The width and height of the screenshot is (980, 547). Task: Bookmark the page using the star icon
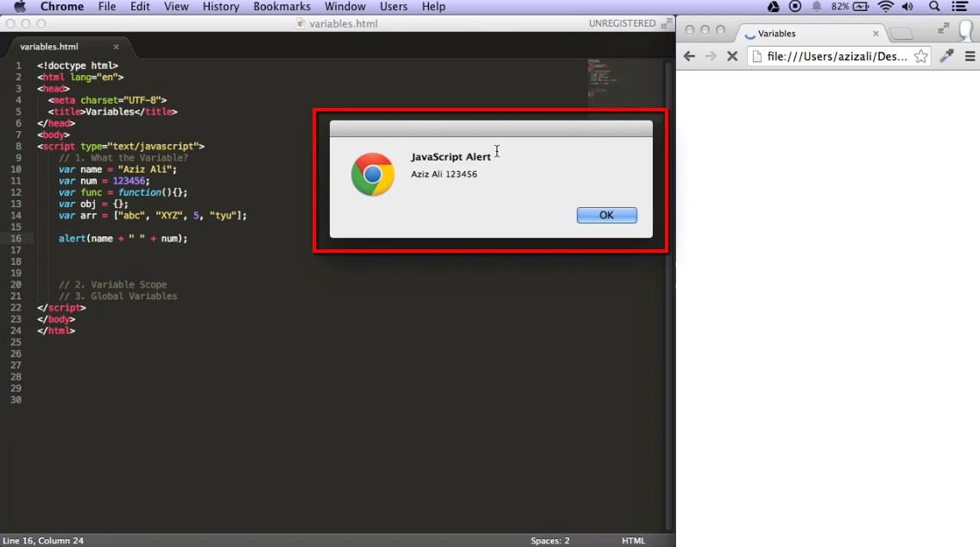[920, 56]
